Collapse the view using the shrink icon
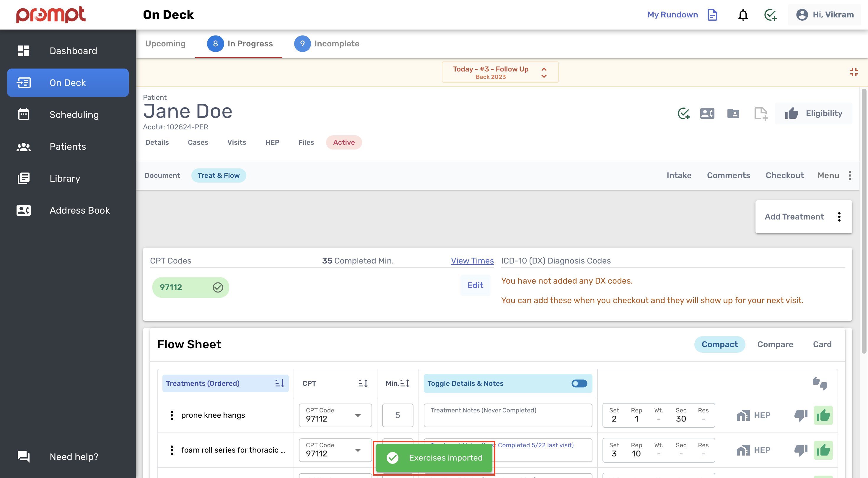Image resolution: width=868 pixels, height=478 pixels. coord(854,72)
